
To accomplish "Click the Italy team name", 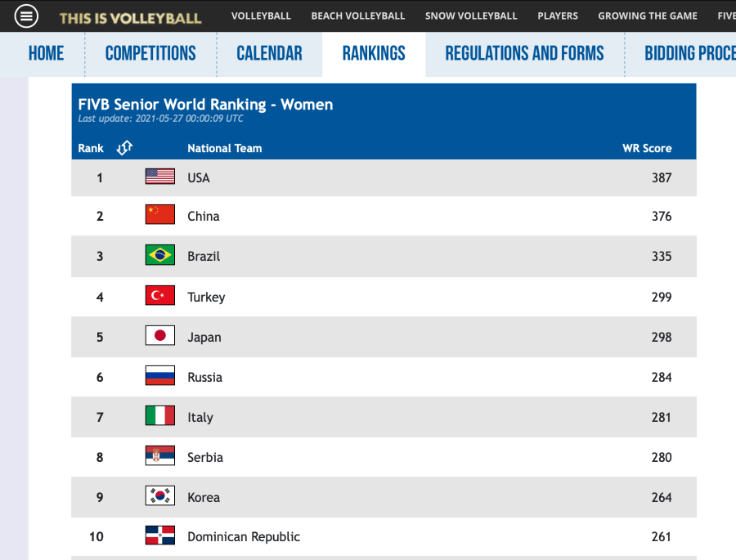I will 200,417.
